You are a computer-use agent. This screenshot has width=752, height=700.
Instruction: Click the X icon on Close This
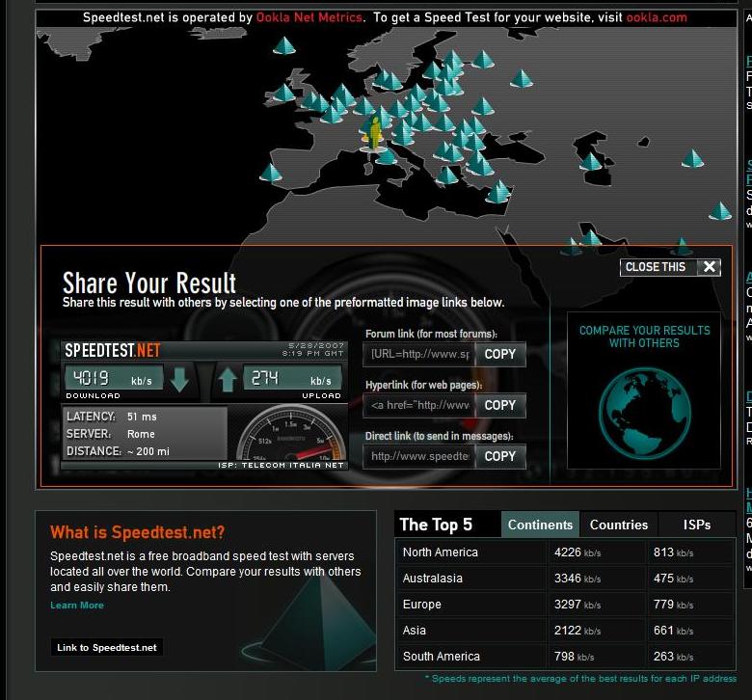coord(710,267)
